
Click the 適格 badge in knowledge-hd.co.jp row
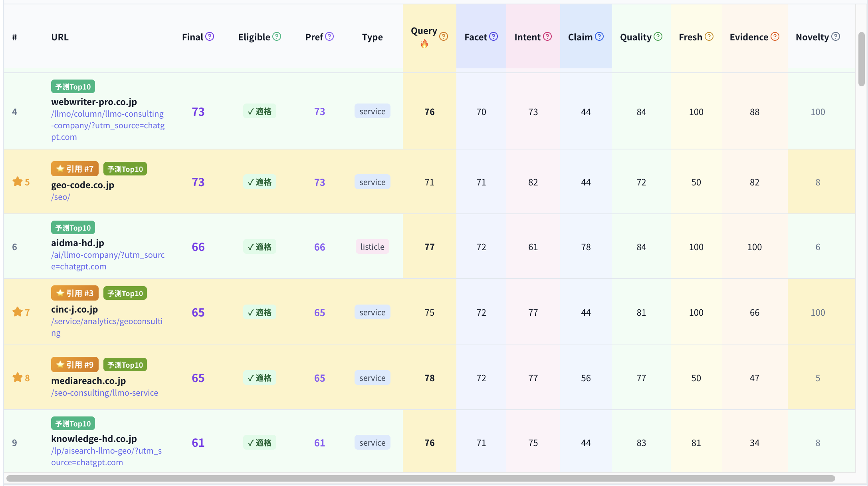click(x=260, y=443)
